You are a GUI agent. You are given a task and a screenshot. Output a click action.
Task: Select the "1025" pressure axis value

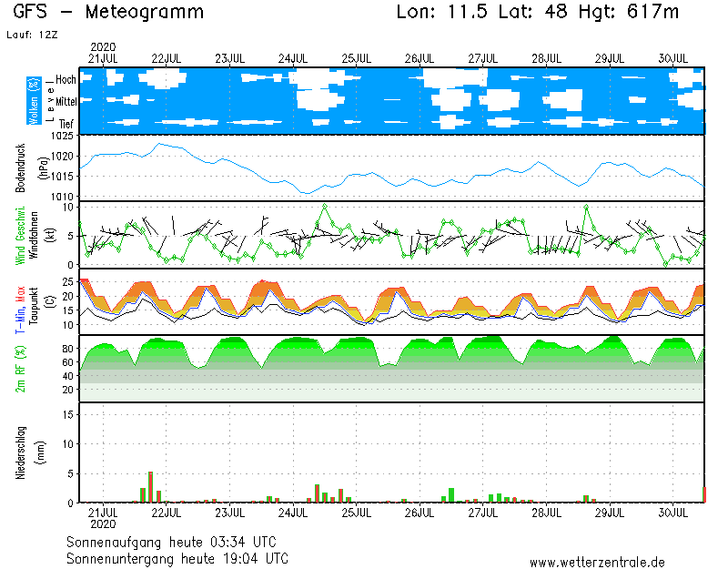62,136
